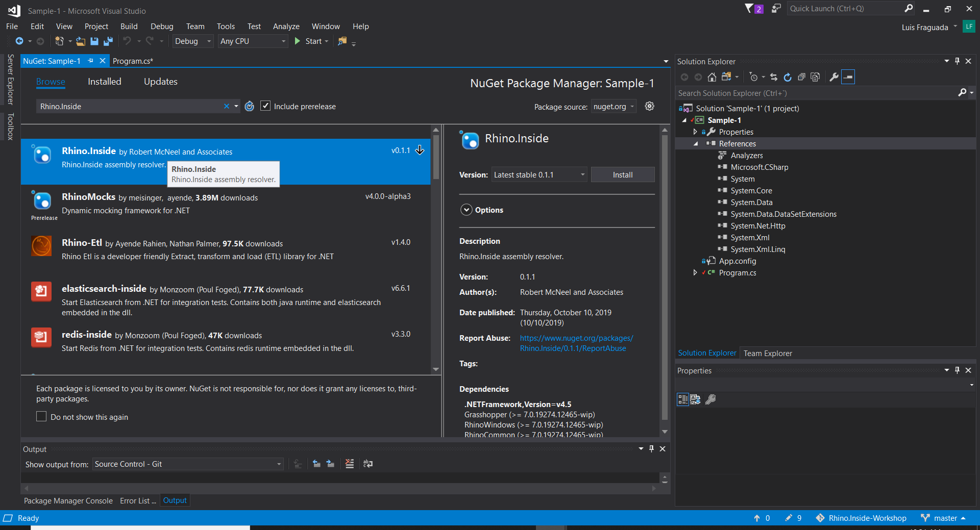Viewport: 980px width, 530px height.
Task: Click the Search Solution Explorer field
Action: point(817,93)
